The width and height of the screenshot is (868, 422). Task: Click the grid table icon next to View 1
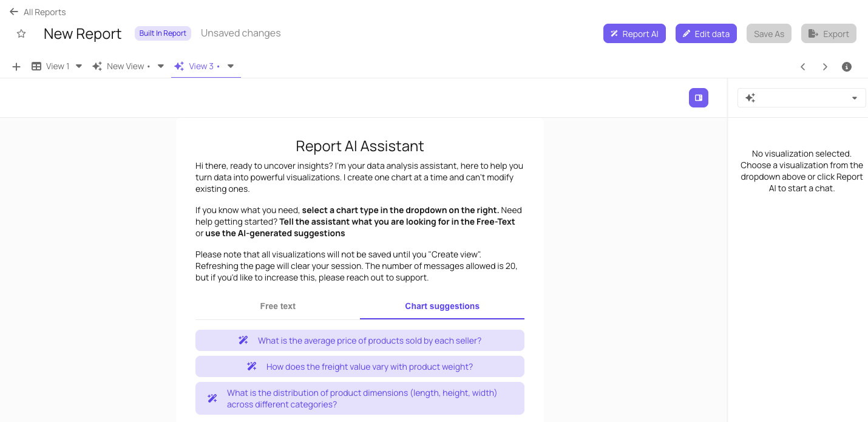pos(36,66)
